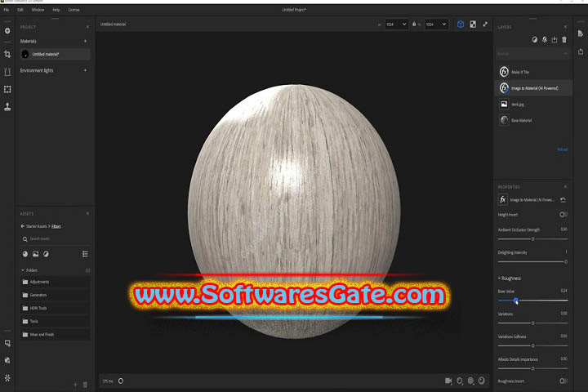Screen dimensions: 588x392
Task: Click the Delighting Intensity slider
Action: pos(532,262)
